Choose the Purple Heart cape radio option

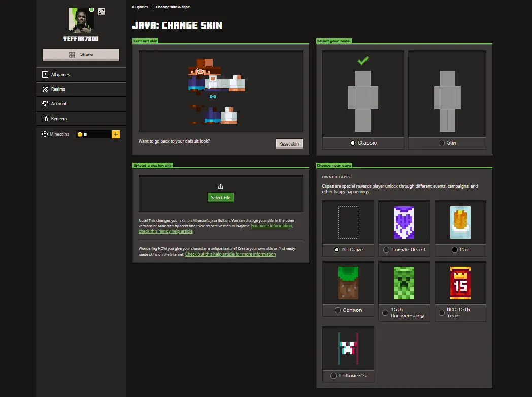(386, 250)
